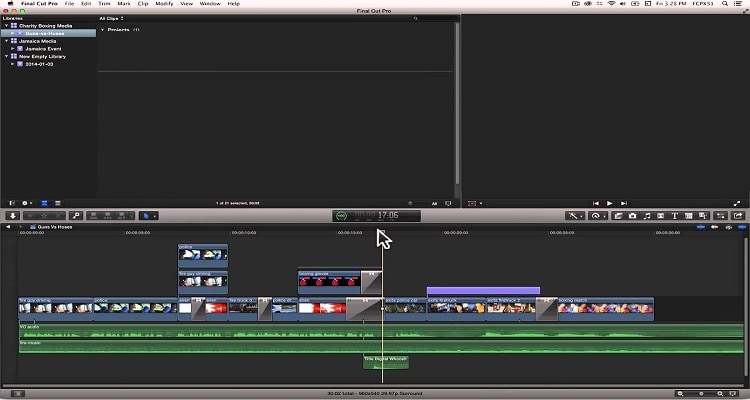This screenshot has width=750, height=400.
Task: Select the Jamaica Media library row
Action: 48,41
